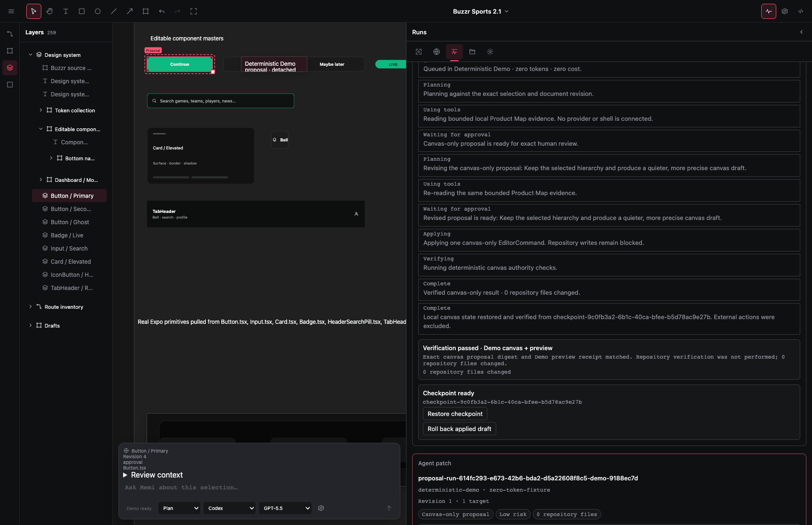Image resolution: width=812 pixels, height=525 pixels.
Task: Select the Button / Seco... layer
Action: pyautogui.click(x=69, y=209)
